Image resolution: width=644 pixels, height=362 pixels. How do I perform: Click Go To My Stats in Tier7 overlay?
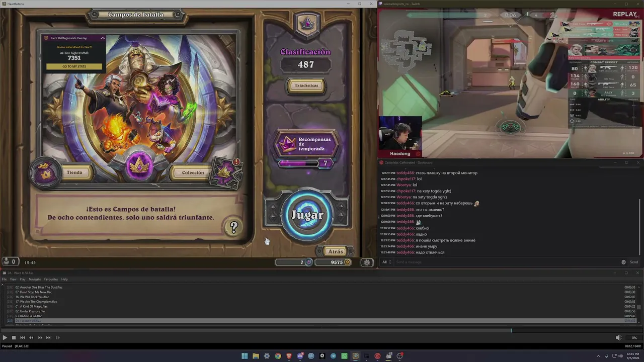coord(74,66)
